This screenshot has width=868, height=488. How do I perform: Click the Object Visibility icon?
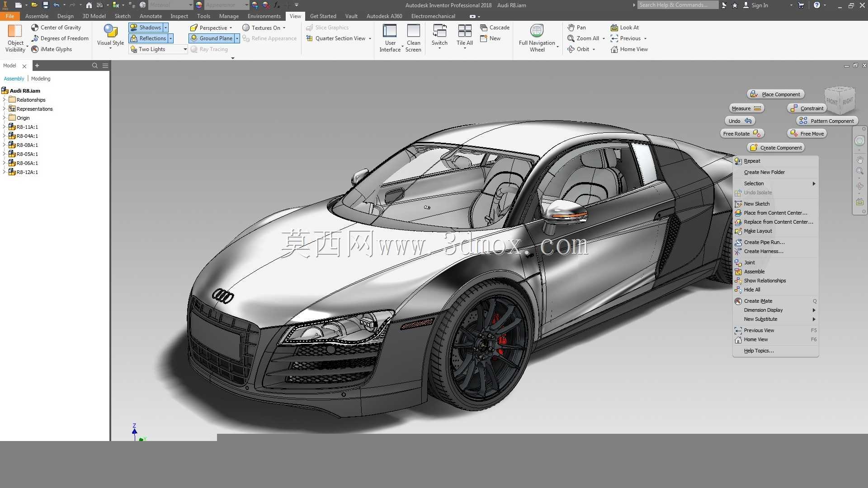15,31
